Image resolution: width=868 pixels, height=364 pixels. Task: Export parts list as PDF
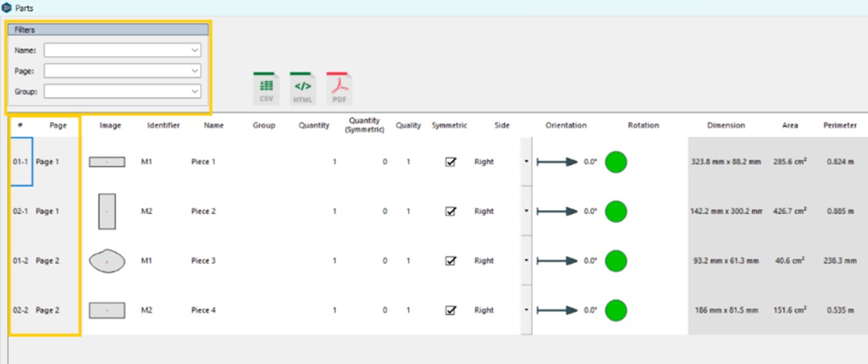338,88
